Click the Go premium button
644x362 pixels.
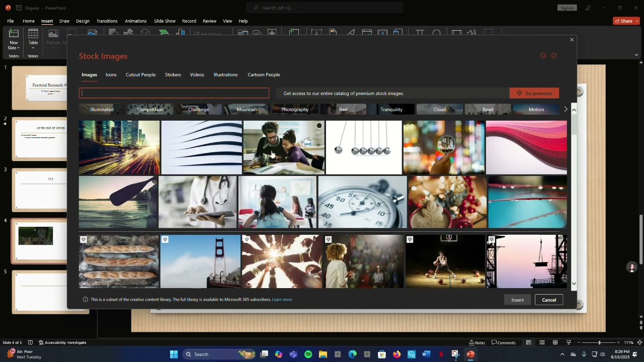coord(534,94)
